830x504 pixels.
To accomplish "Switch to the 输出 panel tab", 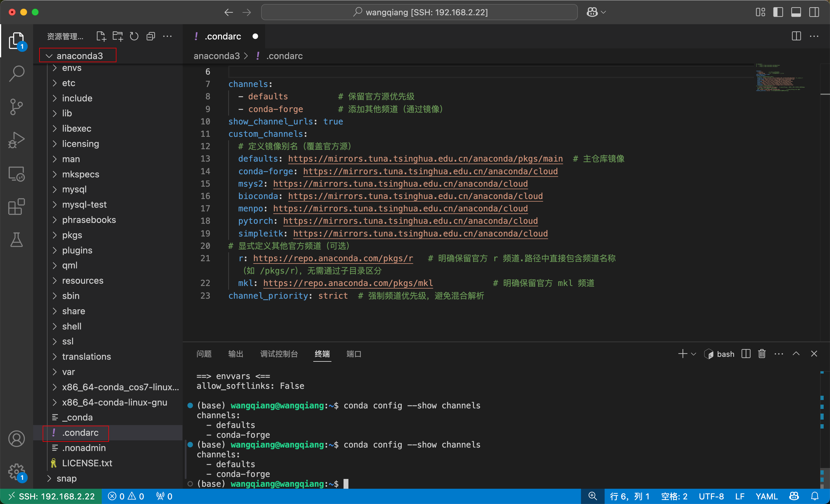I will 235,354.
